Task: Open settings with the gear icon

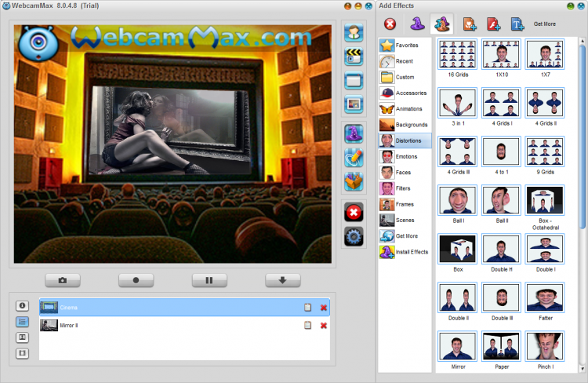Action: pyautogui.click(x=354, y=236)
